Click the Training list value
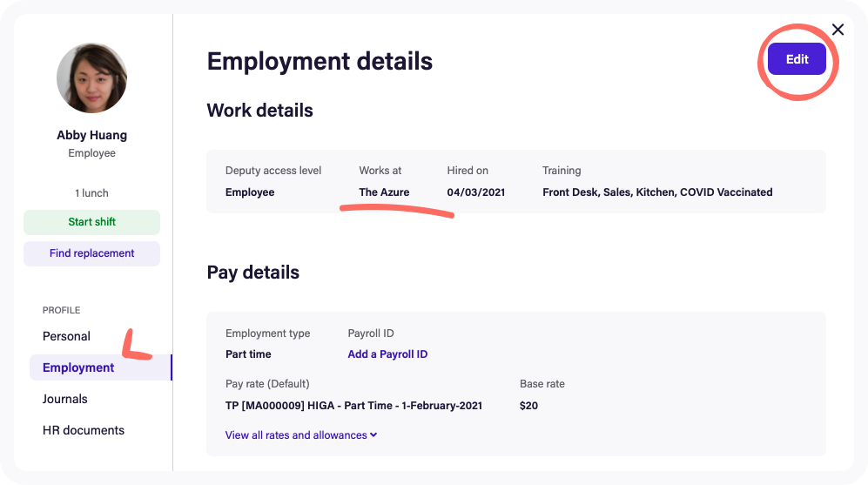 [x=657, y=192]
